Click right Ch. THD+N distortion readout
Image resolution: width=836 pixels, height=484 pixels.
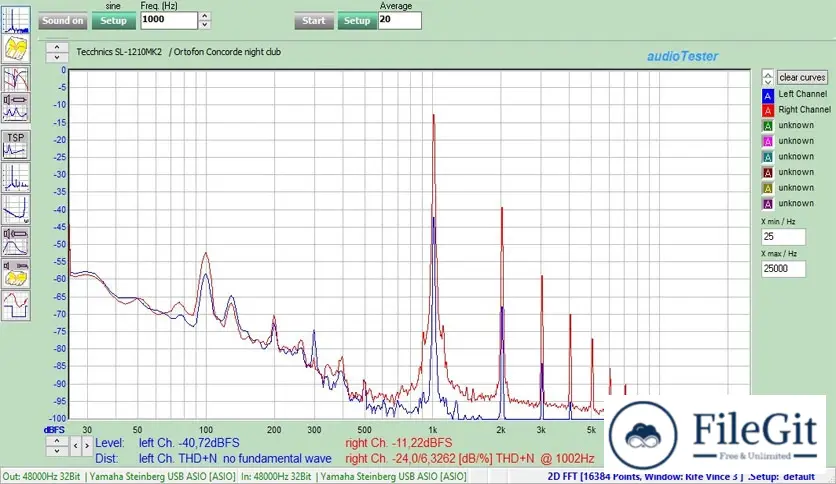(470, 458)
